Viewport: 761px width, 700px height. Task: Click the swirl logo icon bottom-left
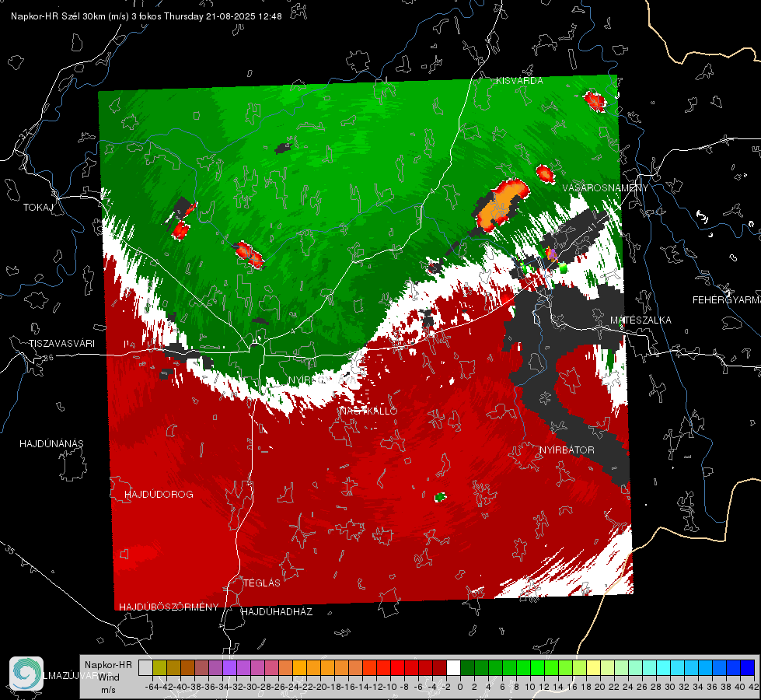pos(26,674)
